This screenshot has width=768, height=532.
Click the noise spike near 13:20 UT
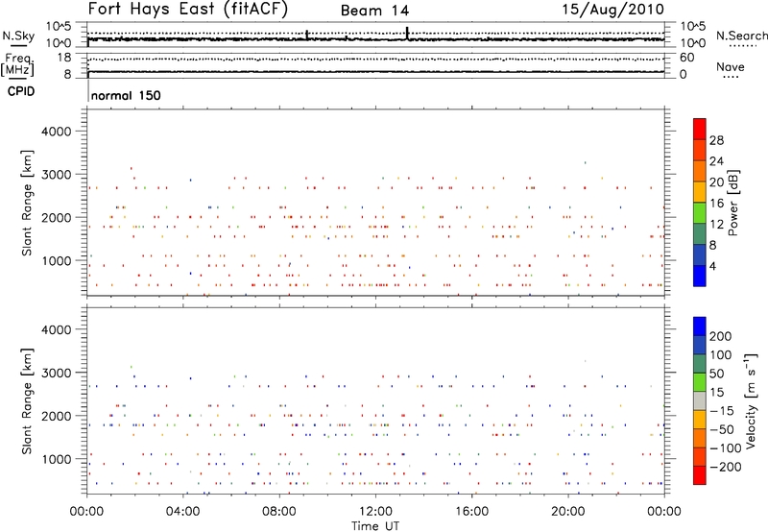click(x=407, y=33)
